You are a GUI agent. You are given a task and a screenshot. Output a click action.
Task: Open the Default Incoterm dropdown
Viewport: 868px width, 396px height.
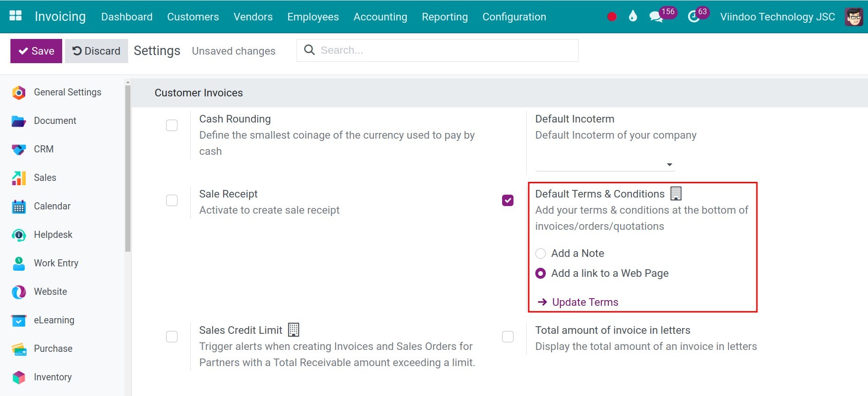click(605, 164)
